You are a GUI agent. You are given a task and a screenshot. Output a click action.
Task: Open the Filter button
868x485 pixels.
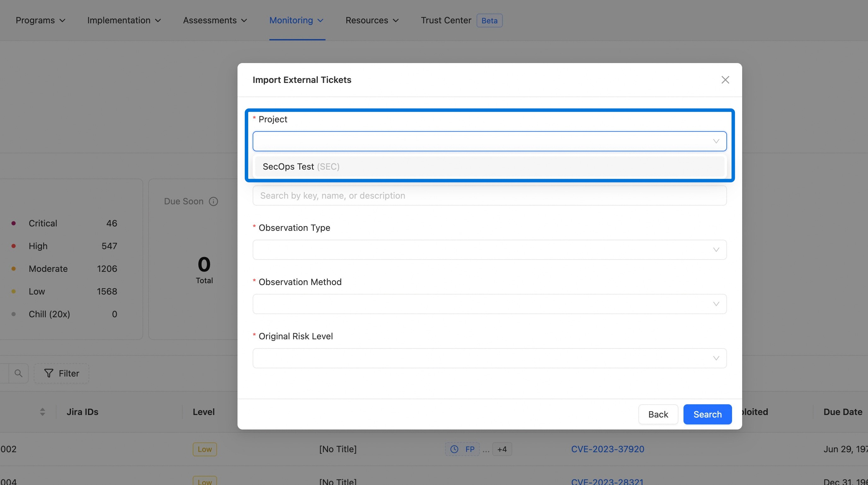pyautogui.click(x=61, y=373)
